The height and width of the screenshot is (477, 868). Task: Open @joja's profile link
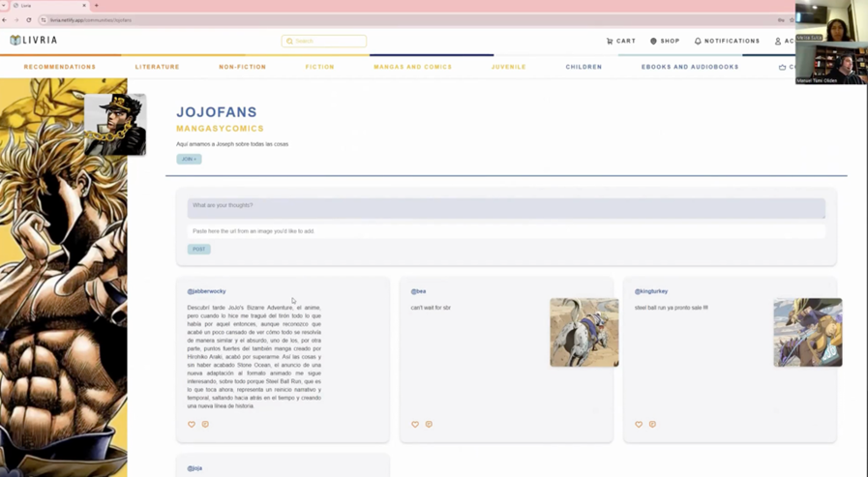[195, 468]
